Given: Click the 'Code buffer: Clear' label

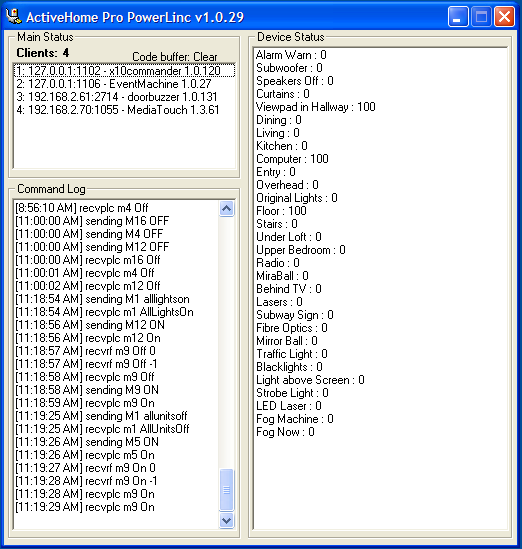Looking at the screenshot, I should click(175, 57).
